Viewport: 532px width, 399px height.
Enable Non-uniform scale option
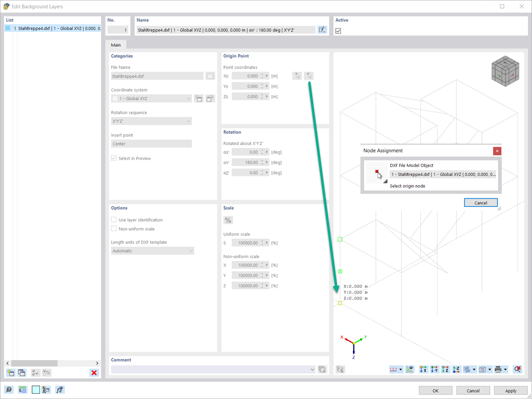tap(113, 229)
